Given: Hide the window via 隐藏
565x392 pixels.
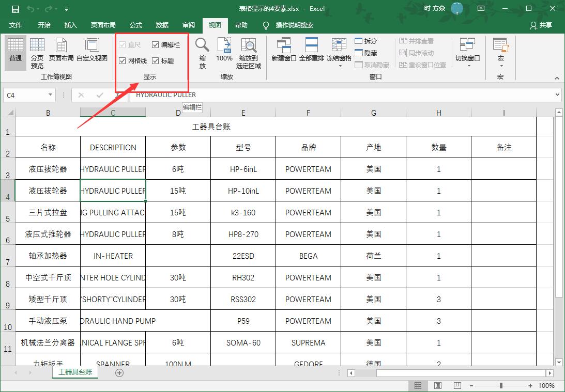Looking at the screenshot, I should 365,52.
